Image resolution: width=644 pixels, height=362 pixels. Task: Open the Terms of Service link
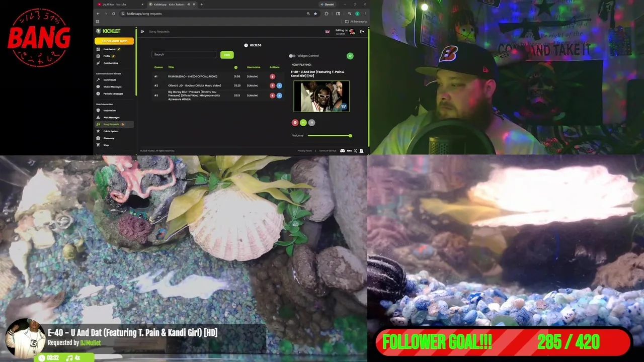[x=328, y=151]
